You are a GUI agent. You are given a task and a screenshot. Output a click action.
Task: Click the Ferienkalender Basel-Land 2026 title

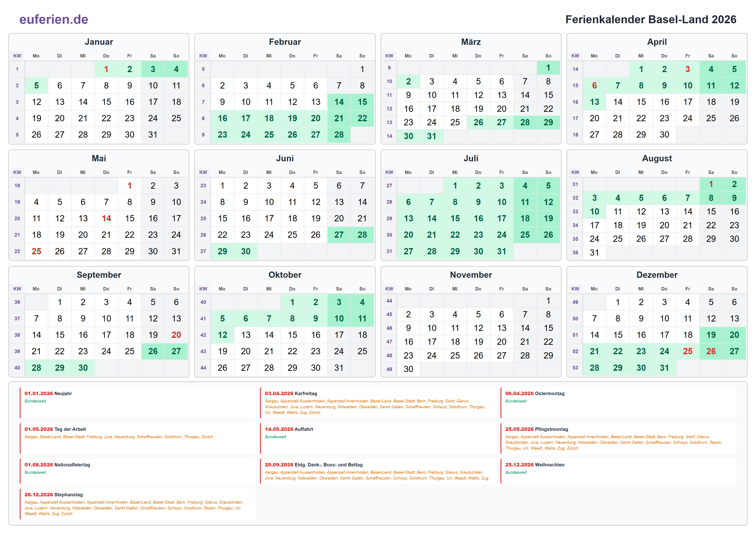point(651,19)
